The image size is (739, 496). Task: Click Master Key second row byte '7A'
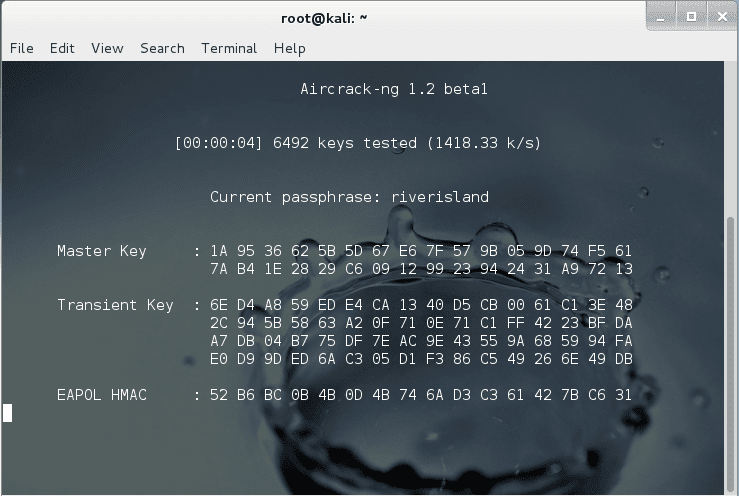tap(219, 269)
